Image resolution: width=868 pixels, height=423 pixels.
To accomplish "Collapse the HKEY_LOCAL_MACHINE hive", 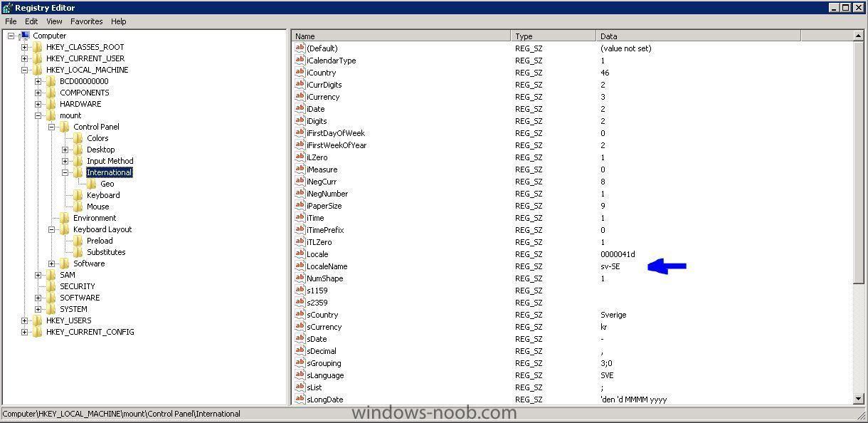I will point(24,70).
